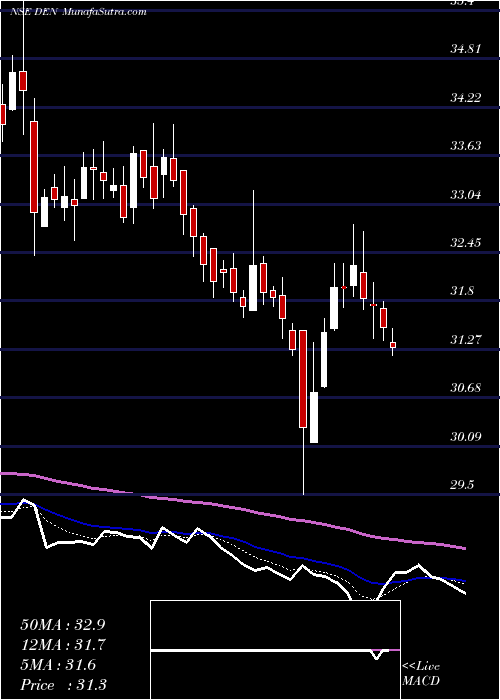Select the 31.8 price axis label
Viewport: 500px width, 700px height.
click(x=462, y=291)
